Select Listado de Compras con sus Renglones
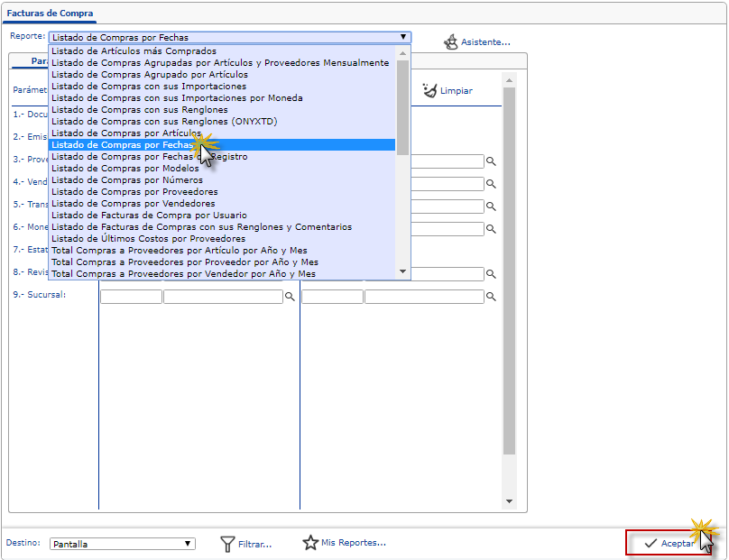The width and height of the screenshot is (729, 560). (x=222, y=110)
